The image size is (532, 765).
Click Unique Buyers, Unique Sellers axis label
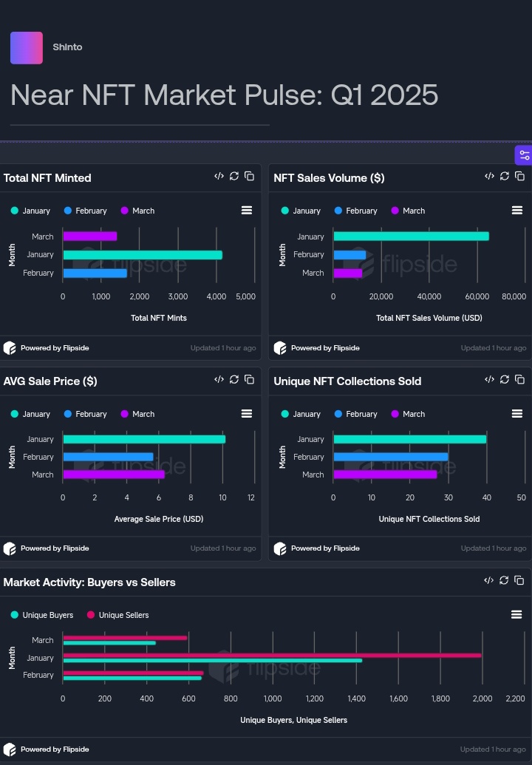pos(294,720)
